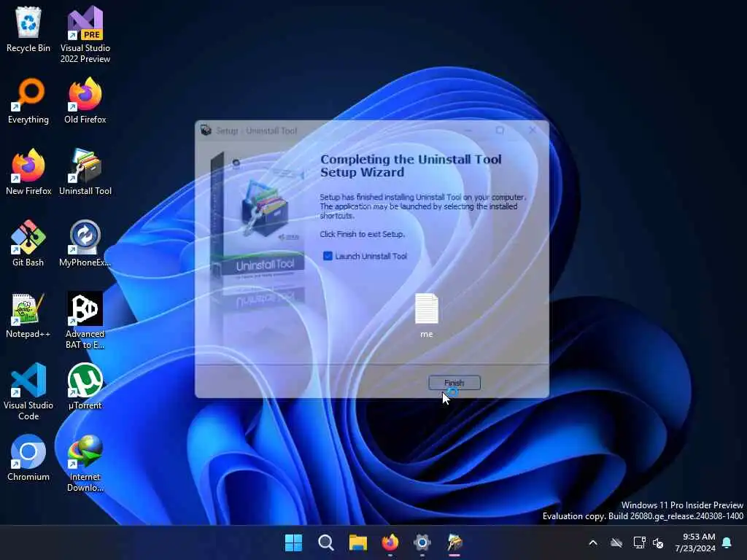The height and width of the screenshot is (560, 747).
Task: Select the MyPhoneExplorer desktop shortcut
Action: [85, 244]
